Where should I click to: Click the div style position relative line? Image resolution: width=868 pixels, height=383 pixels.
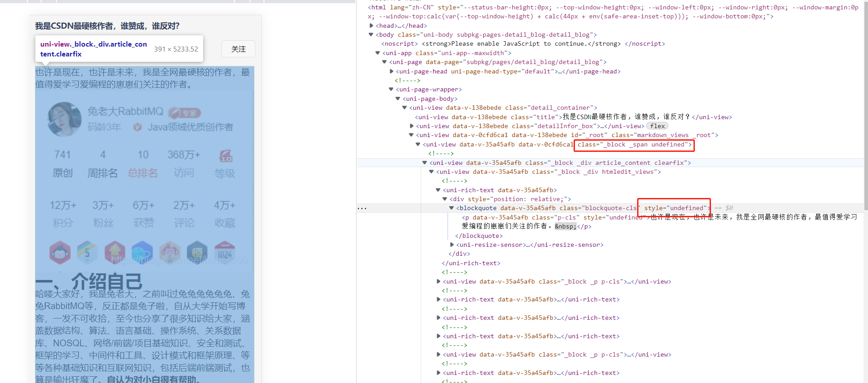(510, 199)
